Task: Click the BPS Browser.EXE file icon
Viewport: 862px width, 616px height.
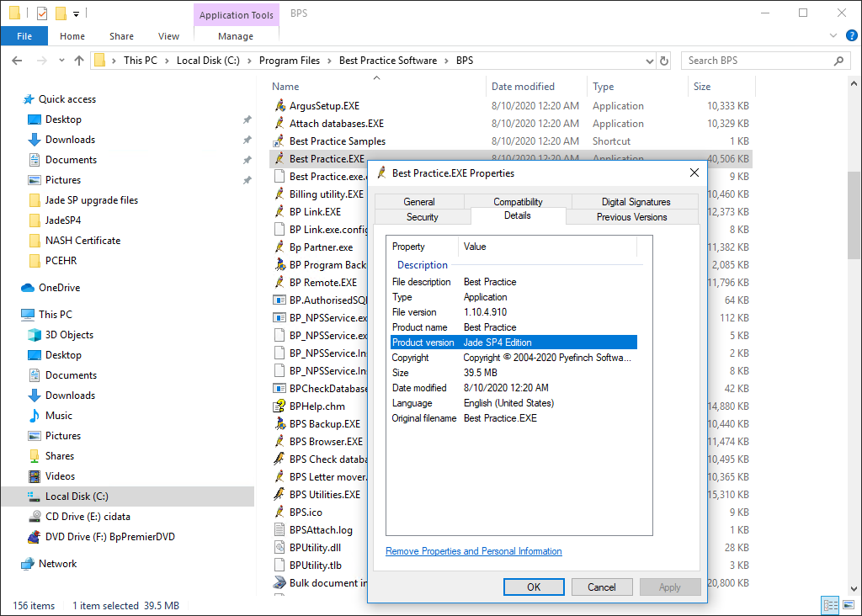Action: point(279,441)
